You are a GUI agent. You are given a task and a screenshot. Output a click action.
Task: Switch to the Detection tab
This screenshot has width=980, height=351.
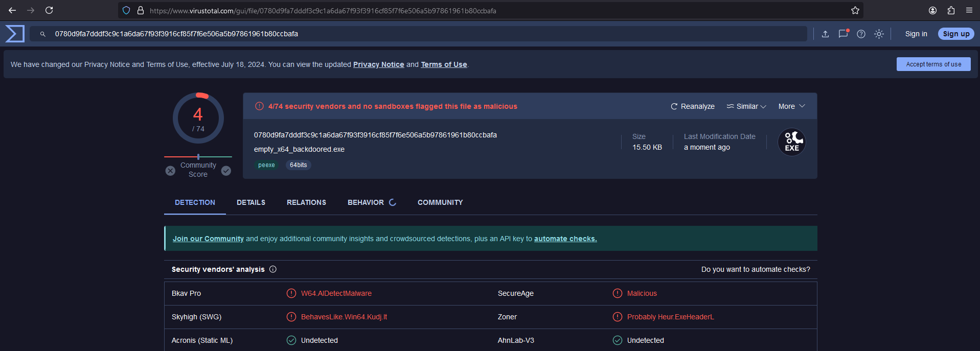pos(195,202)
